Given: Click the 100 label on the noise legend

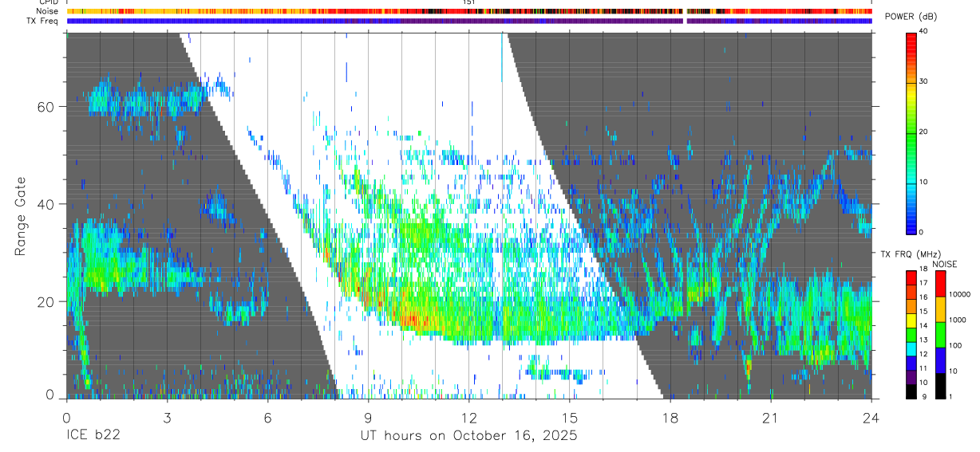Looking at the screenshot, I should coord(957,345).
